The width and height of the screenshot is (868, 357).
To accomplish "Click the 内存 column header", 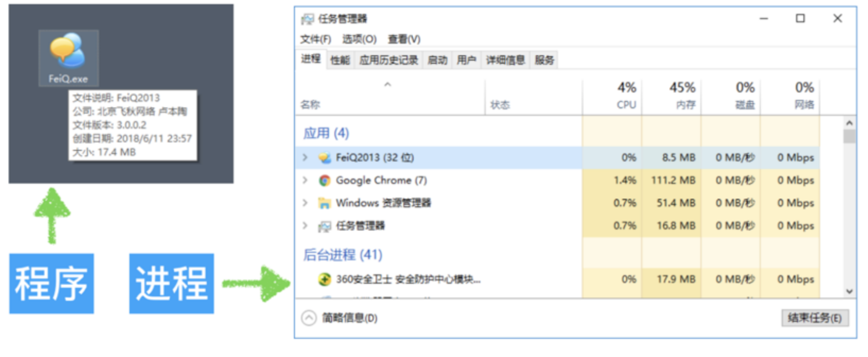I will [x=672, y=96].
